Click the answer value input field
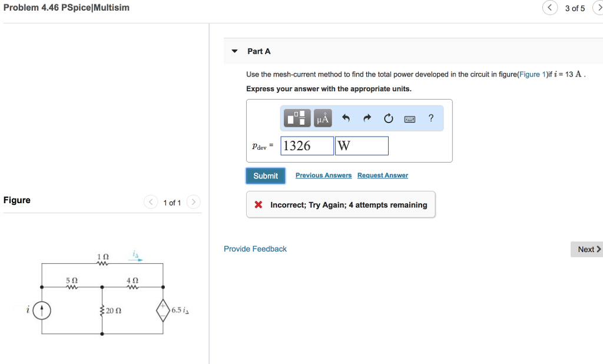 pos(306,145)
